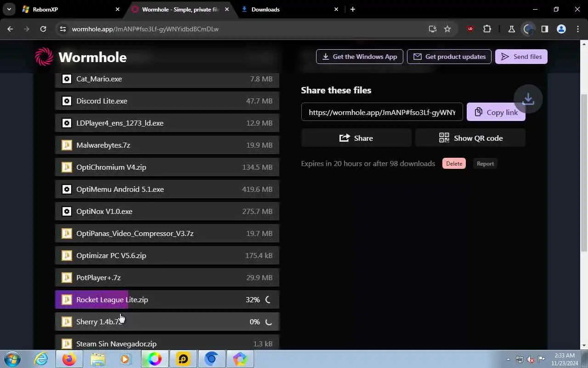Click the archive icon beside PotPlayer+.7z
The width and height of the screenshot is (588, 368).
[67, 277]
